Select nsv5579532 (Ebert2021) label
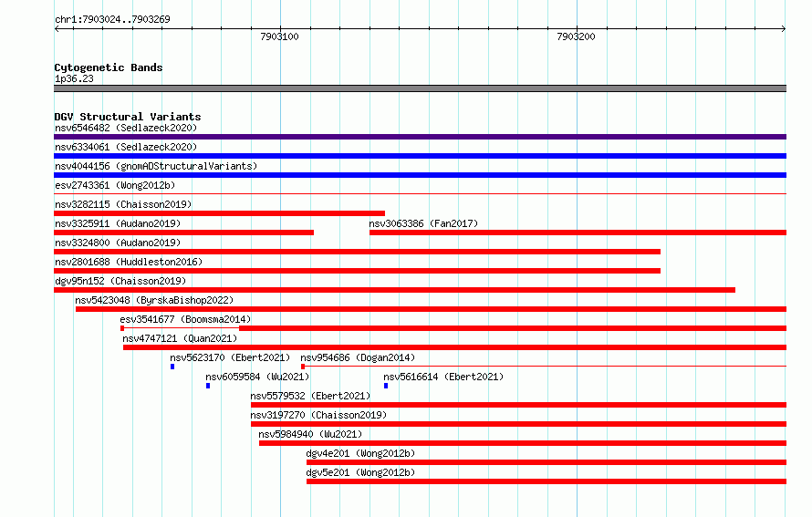 point(310,396)
